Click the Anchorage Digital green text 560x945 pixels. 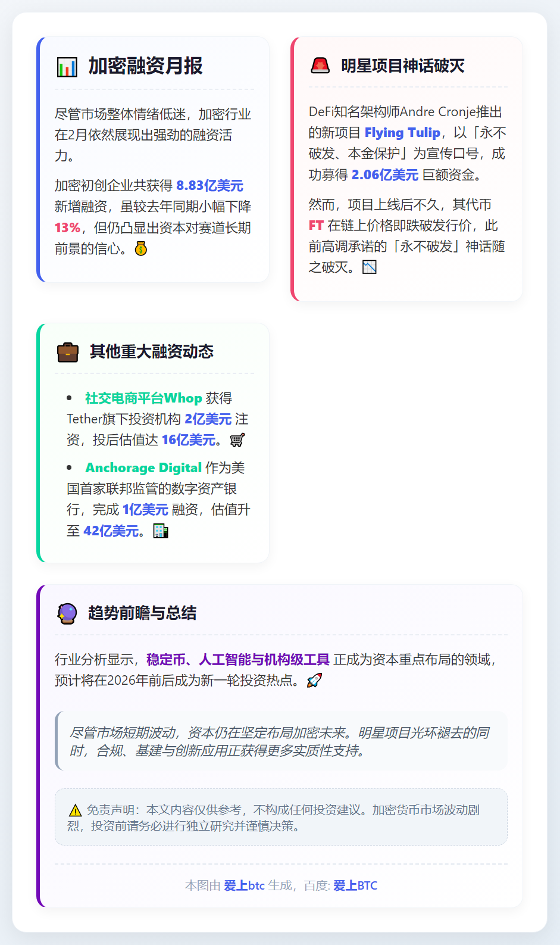point(143,468)
